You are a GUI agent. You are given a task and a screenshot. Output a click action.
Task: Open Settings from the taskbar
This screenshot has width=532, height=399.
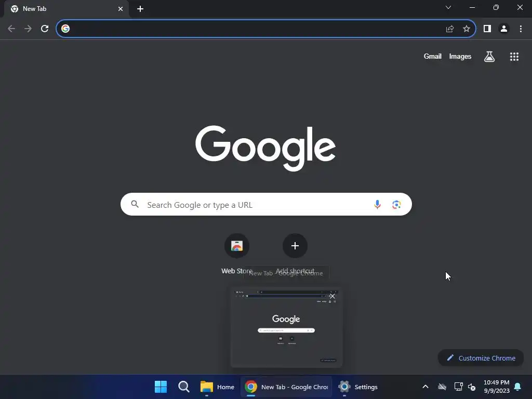pyautogui.click(x=358, y=387)
